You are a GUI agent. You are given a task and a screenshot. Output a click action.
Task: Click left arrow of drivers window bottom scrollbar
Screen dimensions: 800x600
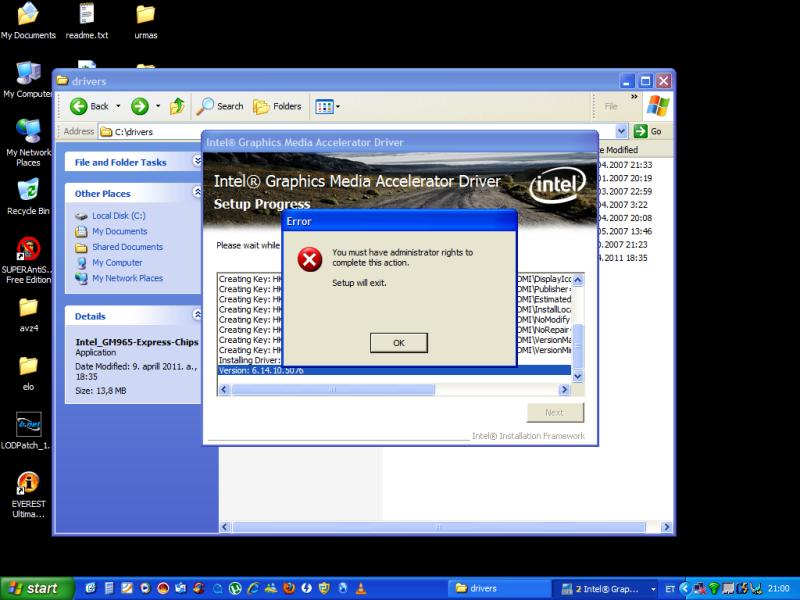(225, 527)
